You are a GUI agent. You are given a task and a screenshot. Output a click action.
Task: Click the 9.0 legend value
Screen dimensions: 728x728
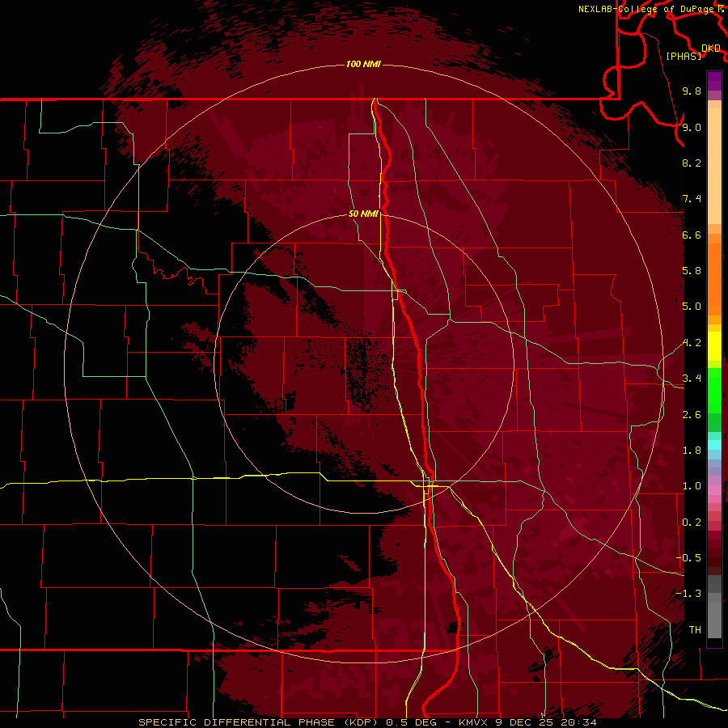click(692, 127)
